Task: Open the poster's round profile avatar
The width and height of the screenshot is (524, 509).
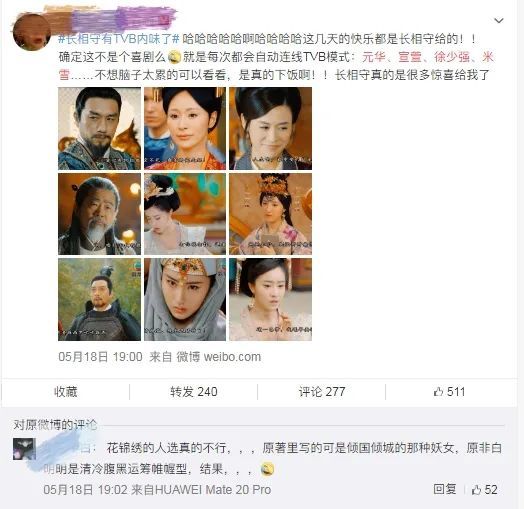Action: pyautogui.click(x=32, y=32)
